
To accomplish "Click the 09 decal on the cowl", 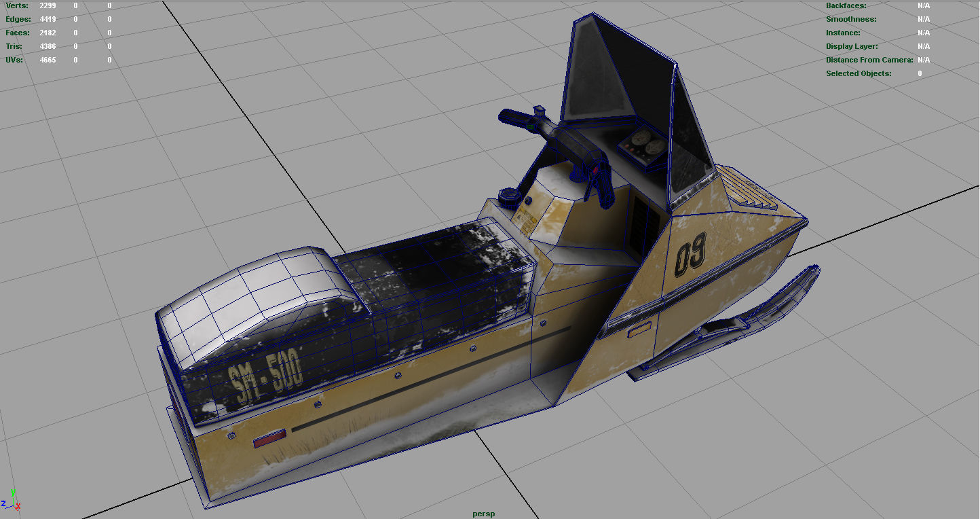I will (690, 253).
